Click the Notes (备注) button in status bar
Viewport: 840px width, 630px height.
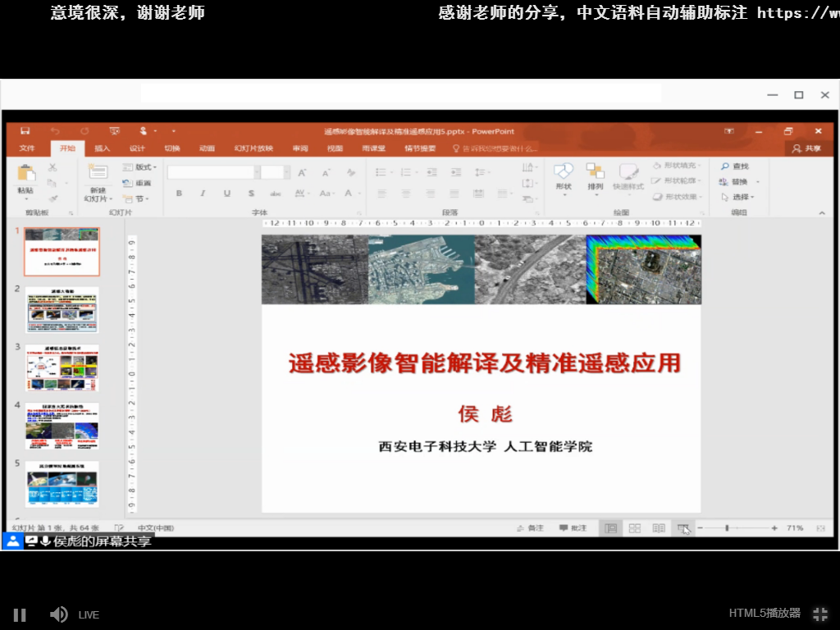(x=530, y=528)
